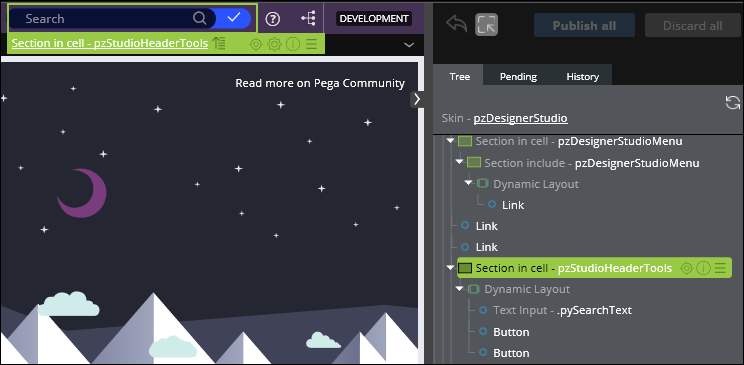Click info icon on highlighted tree row
Viewport: 744px width, 365px height.
pyautogui.click(x=703, y=269)
